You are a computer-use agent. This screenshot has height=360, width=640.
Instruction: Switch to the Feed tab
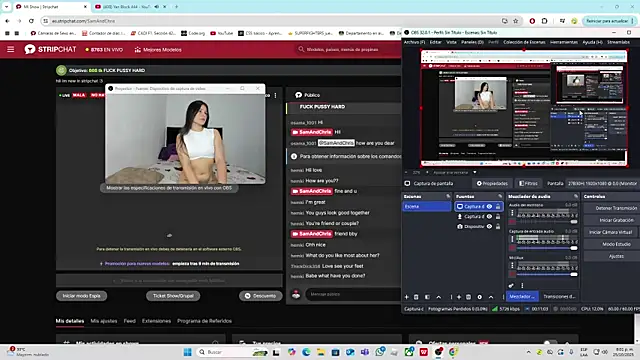pyautogui.click(x=129, y=321)
